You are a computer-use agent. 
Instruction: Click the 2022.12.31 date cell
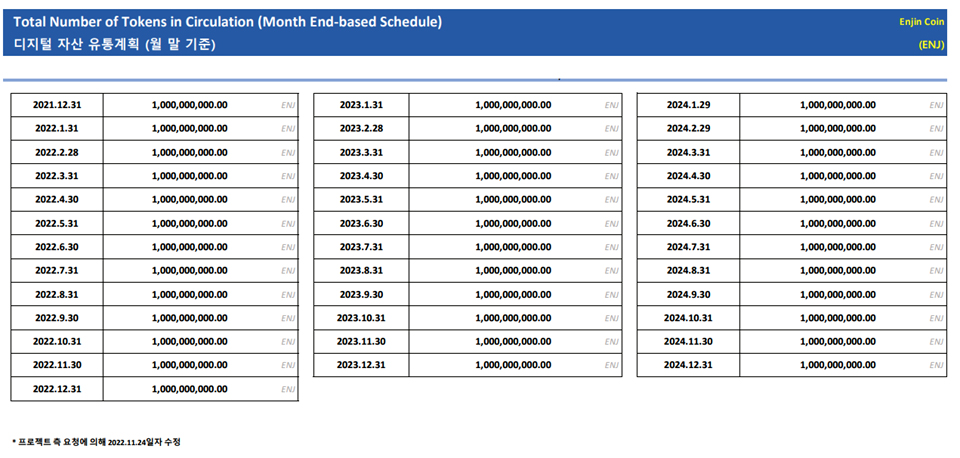(x=57, y=389)
